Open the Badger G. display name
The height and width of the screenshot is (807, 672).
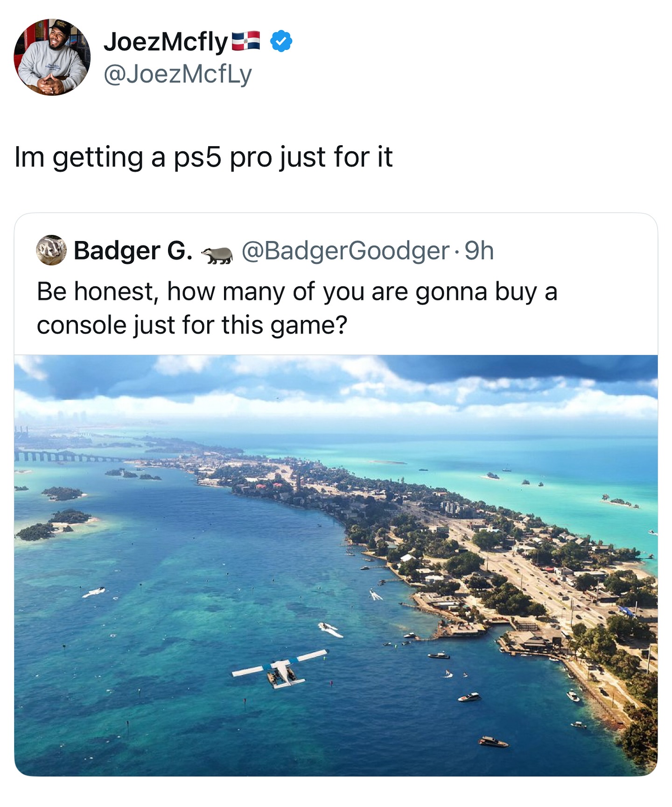coord(133,250)
